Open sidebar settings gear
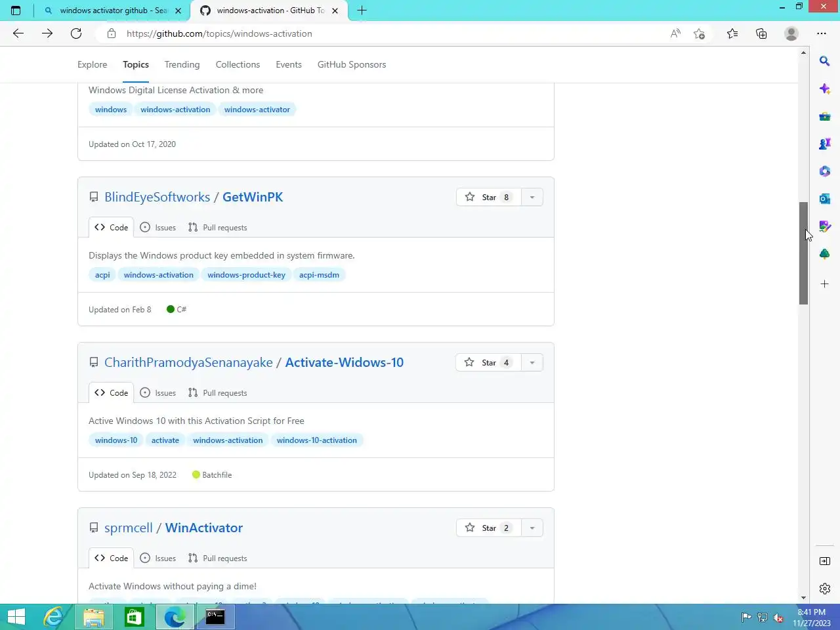 [825, 589]
